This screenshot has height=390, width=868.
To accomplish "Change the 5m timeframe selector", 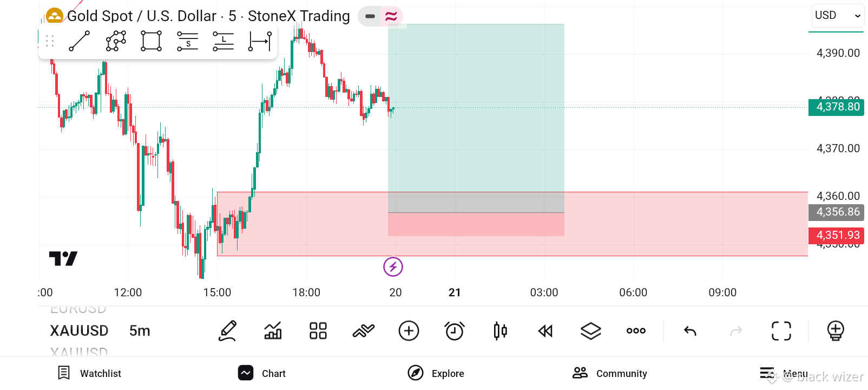I will (140, 330).
